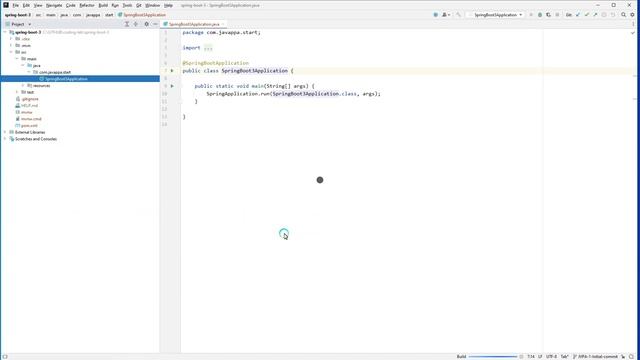Viewport: 640px width, 360px height.
Task: Click inspection checkmark in editor top-right corner
Action: point(633,32)
